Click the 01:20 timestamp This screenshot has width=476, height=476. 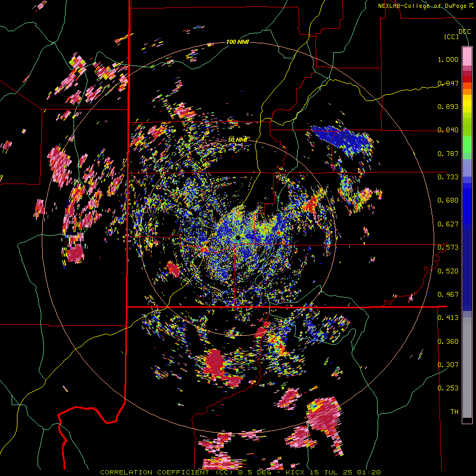(x=369, y=472)
